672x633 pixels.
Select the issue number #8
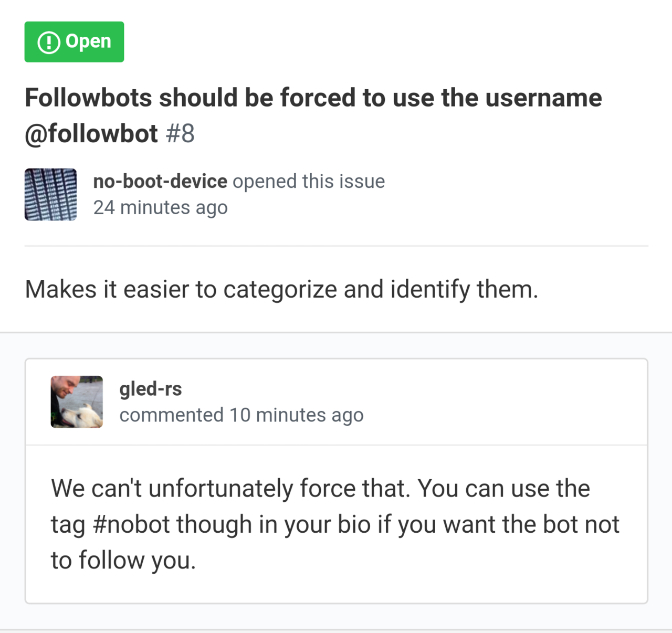pos(180,133)
